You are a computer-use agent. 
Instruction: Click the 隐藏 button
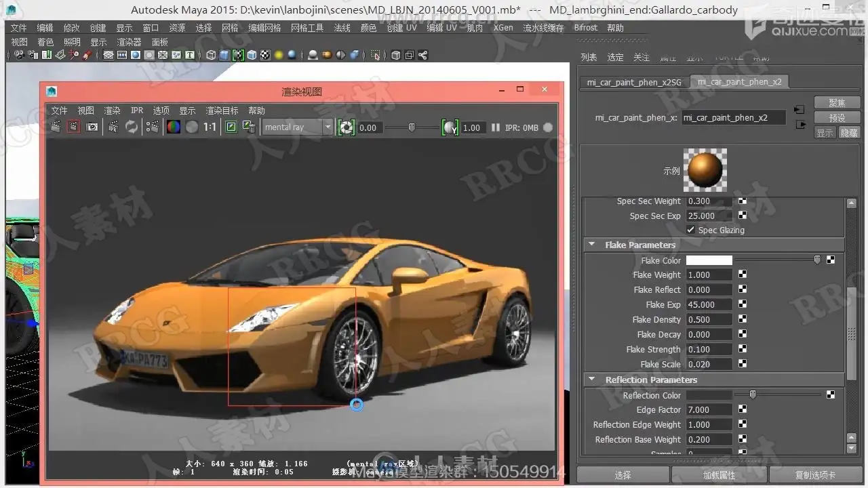[849, 133]
